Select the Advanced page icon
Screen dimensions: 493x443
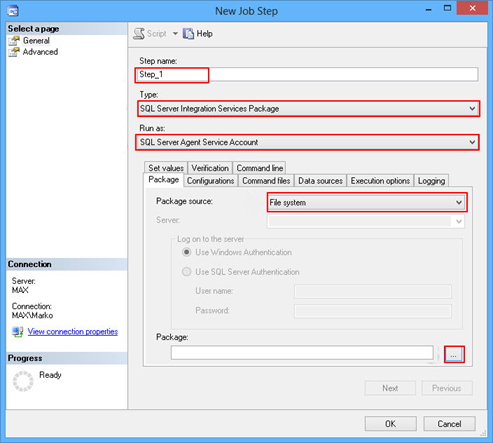(14, 52)
